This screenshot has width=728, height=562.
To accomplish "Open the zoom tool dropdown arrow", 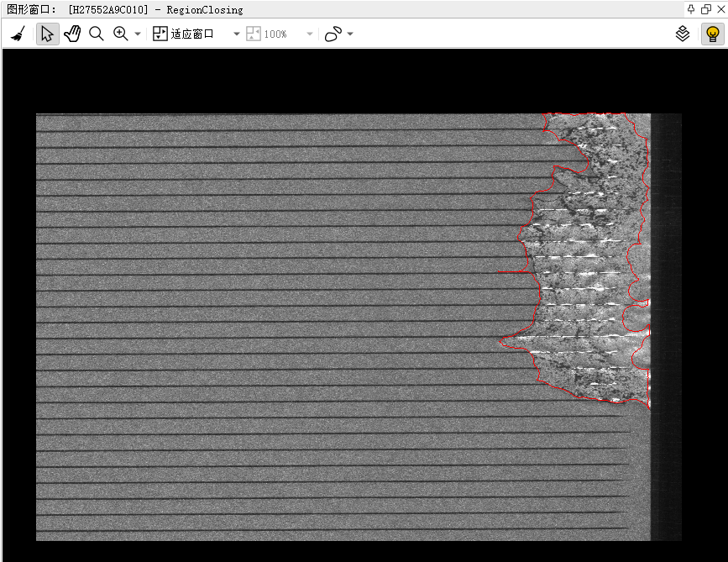I will tap(138, 34).
